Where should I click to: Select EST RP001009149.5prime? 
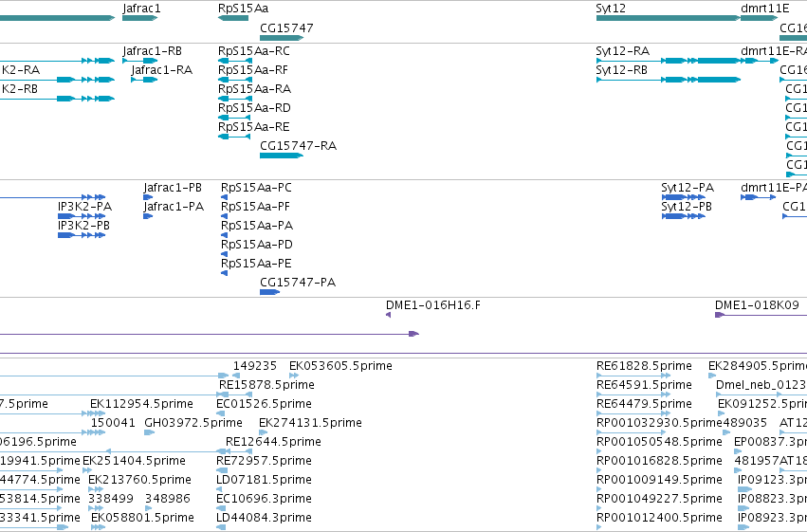599,489
